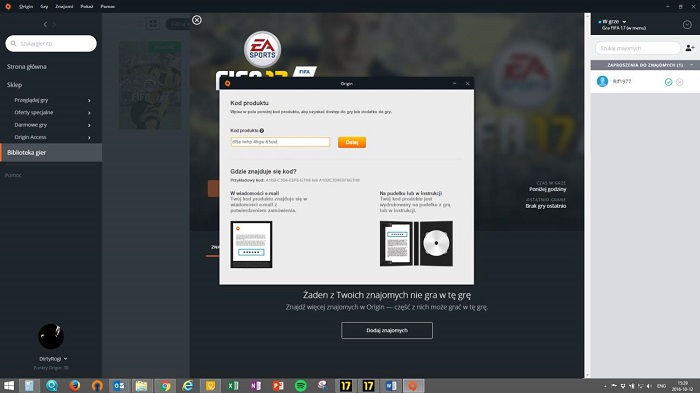Click the circled arrow in friends panel header
Viewport: 700px width, 393px height.
[687, 25]
